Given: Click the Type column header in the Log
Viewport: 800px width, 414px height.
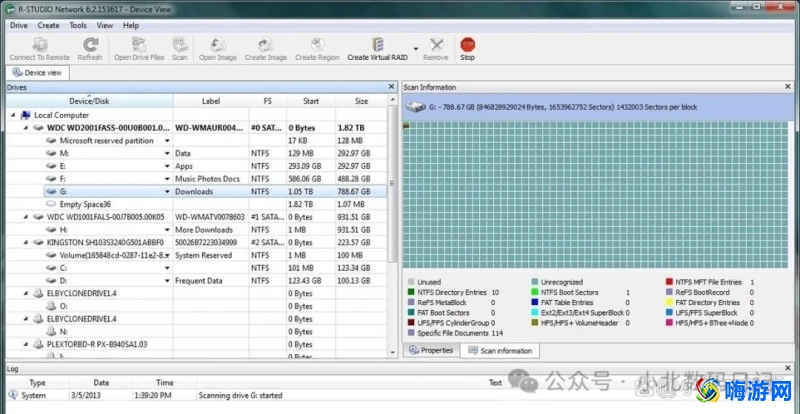Looking at the screenshot, I should [x=37, y=382].
